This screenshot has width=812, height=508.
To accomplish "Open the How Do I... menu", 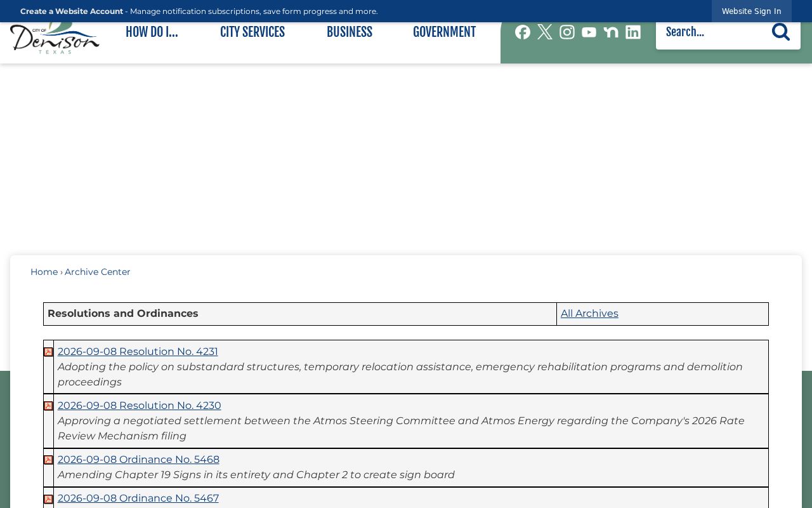I will coord(152,32).
